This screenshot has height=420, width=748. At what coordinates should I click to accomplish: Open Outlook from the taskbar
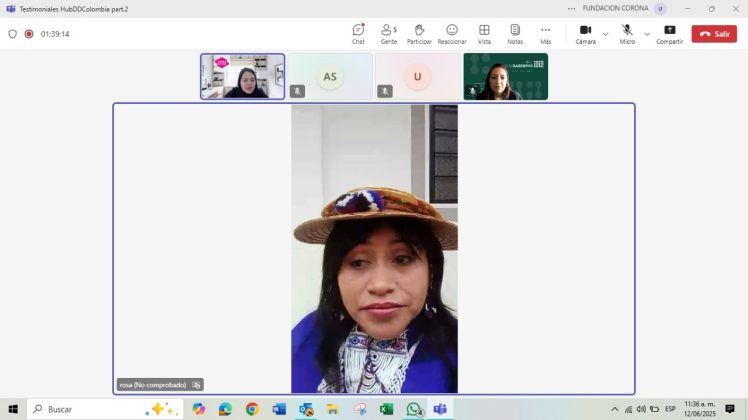pyautogui.click(x=306, y=409)
